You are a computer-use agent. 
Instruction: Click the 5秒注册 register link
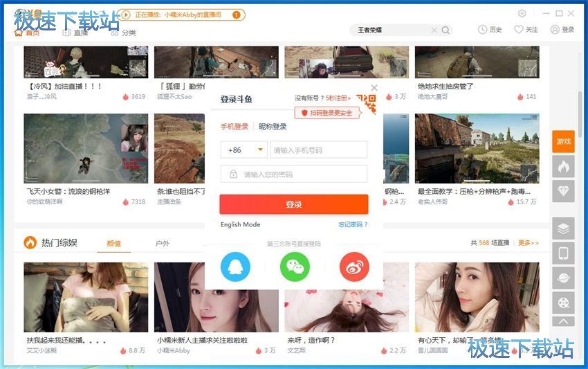[x=338, y=98]
